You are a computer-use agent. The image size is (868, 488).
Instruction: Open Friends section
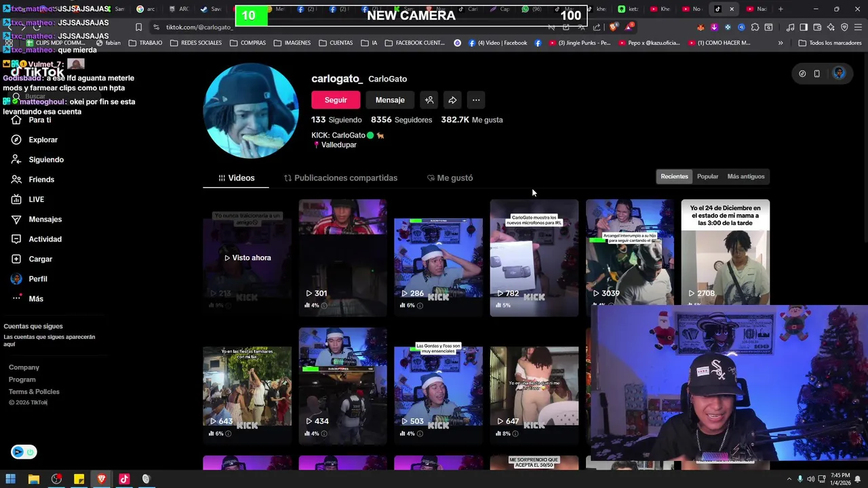[x=33, y=180]
